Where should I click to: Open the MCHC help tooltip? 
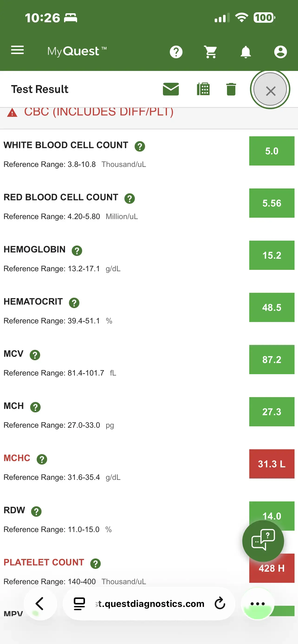pyautogui.click(x=42, y=459)
